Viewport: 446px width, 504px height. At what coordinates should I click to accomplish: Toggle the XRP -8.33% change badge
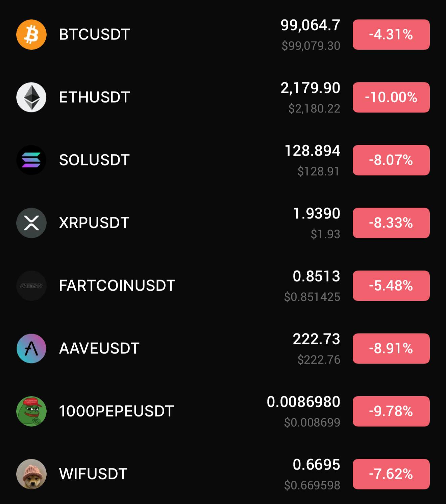tap(391, 223)
